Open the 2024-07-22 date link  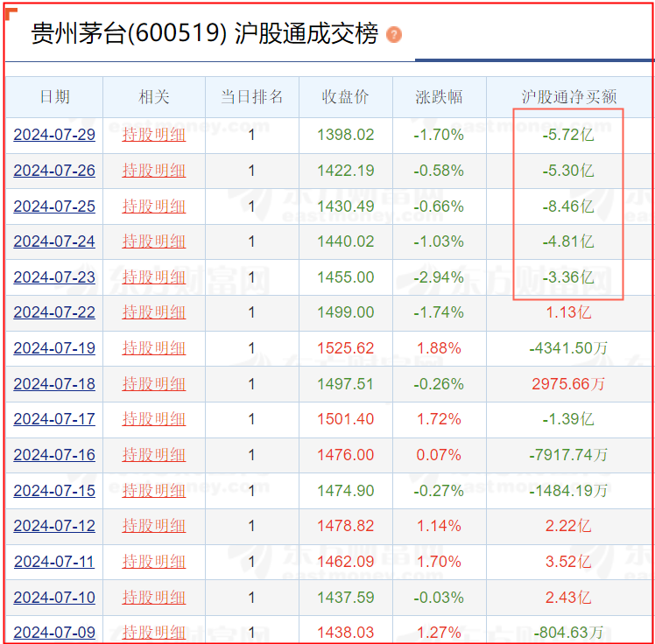54,312
